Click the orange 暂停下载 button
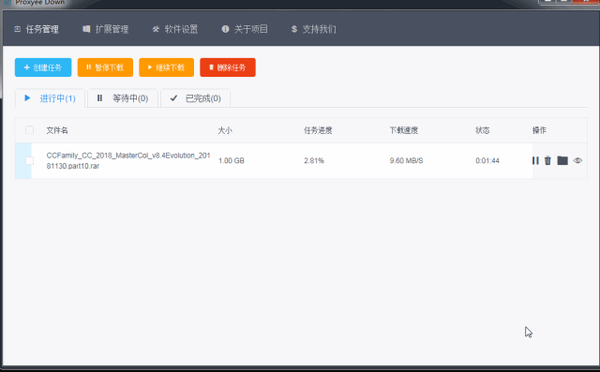600x372 pixels. tap(105, 67)
